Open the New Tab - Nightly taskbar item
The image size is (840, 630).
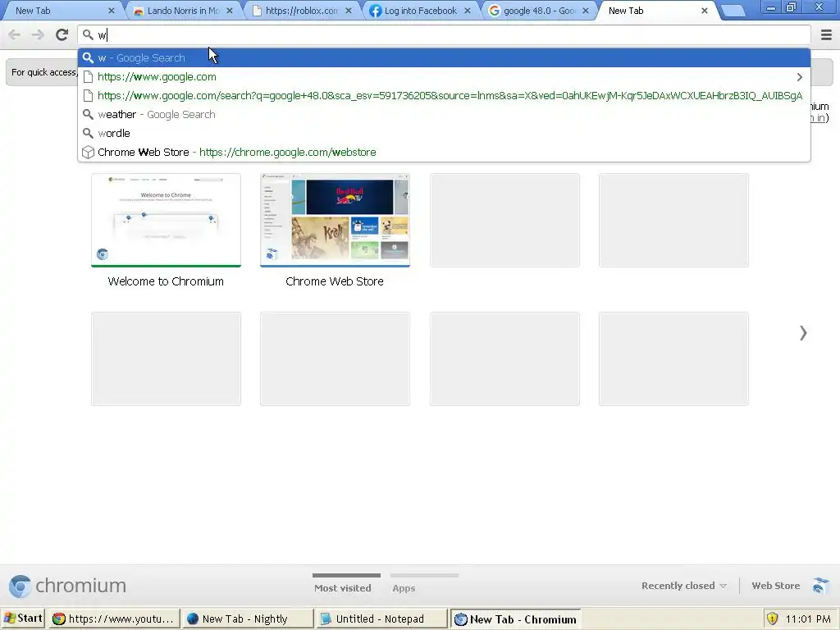tap(247, 619)
